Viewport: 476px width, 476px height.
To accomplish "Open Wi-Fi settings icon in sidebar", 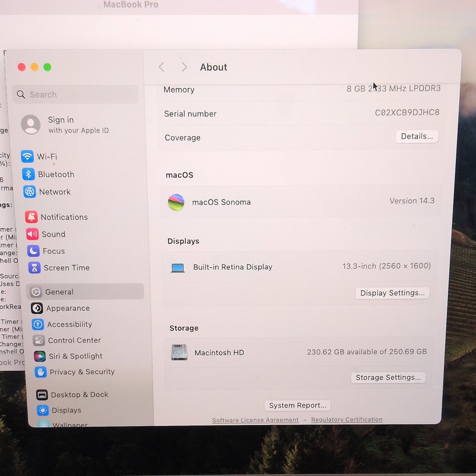I will [27, 156].
